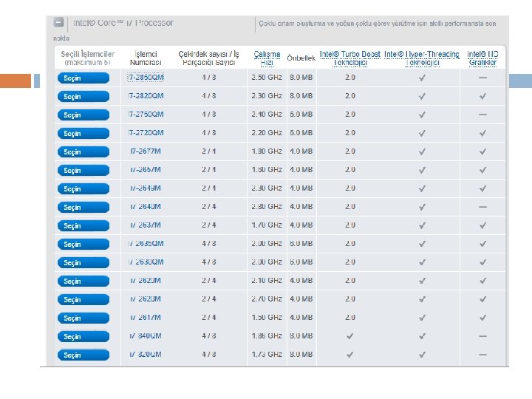Click Seçin button for i7-2720QM
The width and height of the screenshot is (532, 399).
pyautogui.click(x=83, y=133)
